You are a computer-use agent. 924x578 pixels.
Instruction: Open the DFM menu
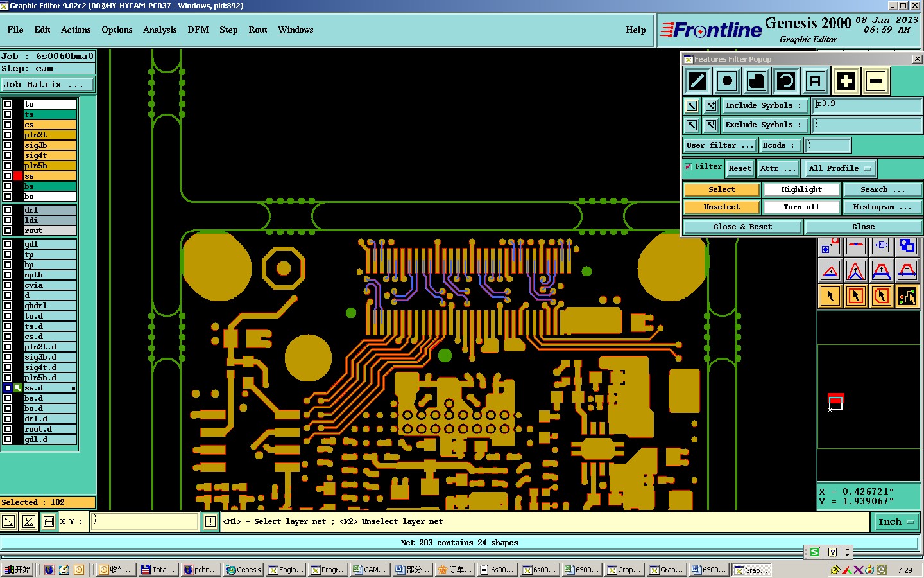click(x=198, y=30)
